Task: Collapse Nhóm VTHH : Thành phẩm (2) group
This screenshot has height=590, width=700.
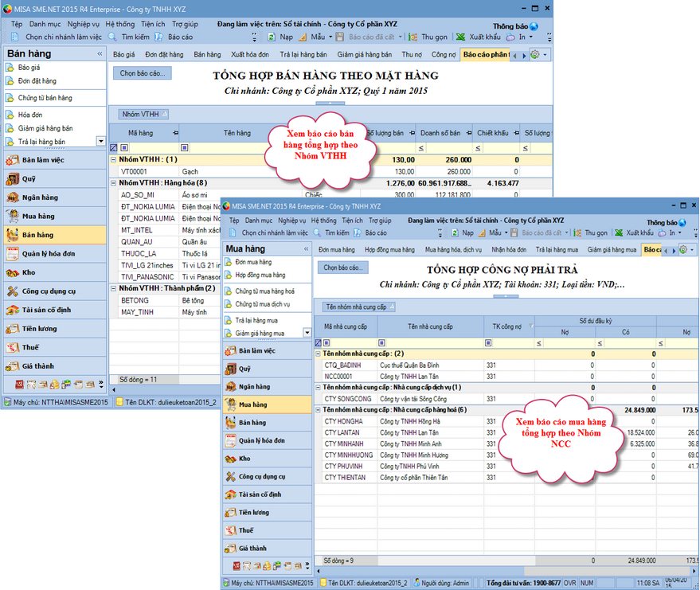Action: (114, 289)
